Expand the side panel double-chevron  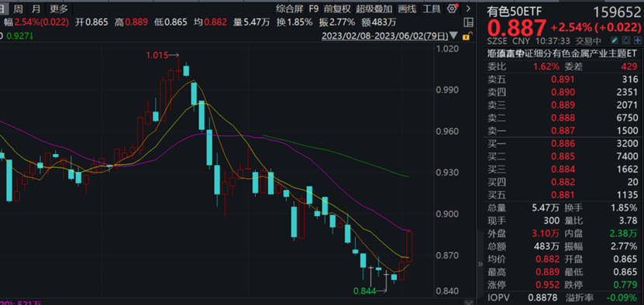click(480, 265)
